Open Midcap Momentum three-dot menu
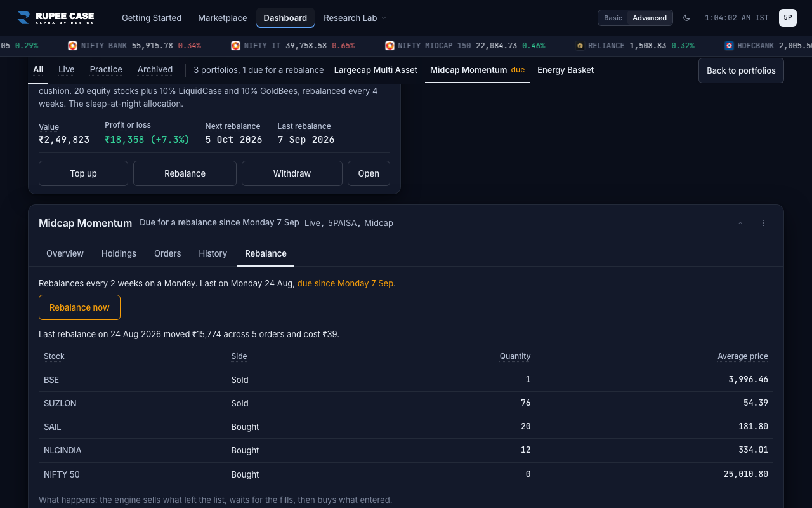This screenshot has width=812, height=508. click(x=763, y=223)
